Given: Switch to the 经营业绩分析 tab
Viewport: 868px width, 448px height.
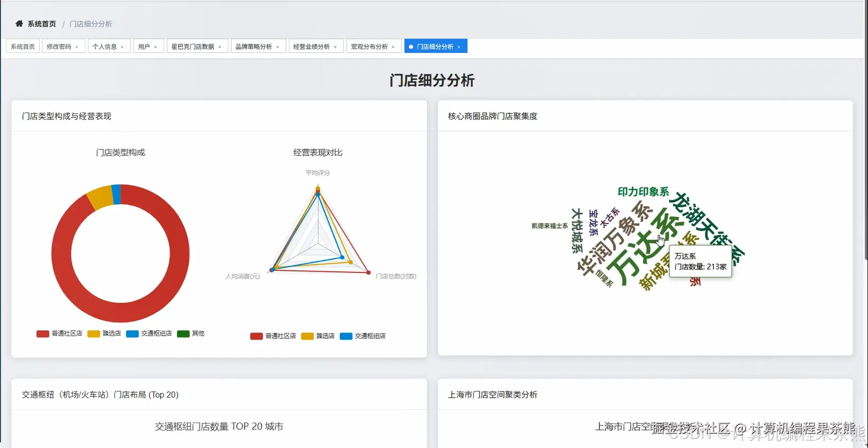Looking at the screenshot, I should click(312, 47).
